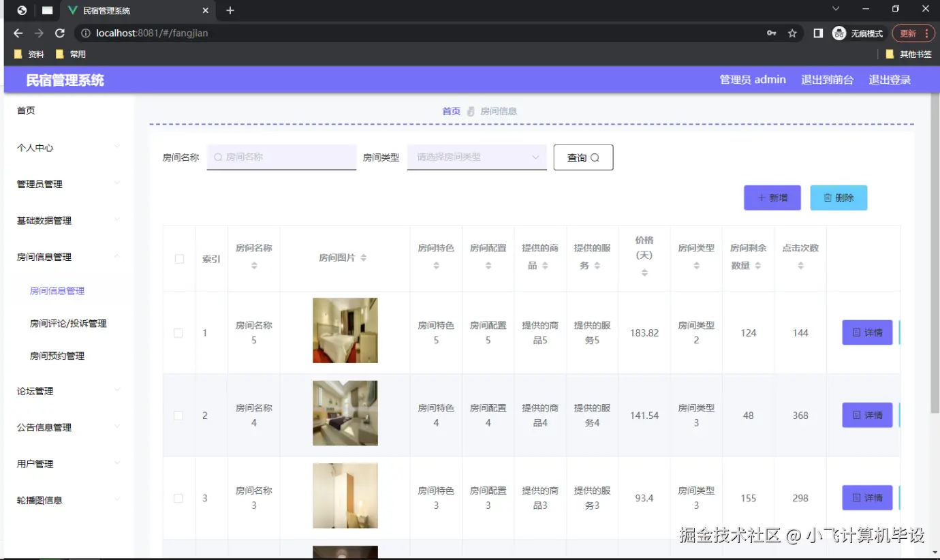Reload the page with refresh icon
The image size is (940, 560).
coord(60,33)
